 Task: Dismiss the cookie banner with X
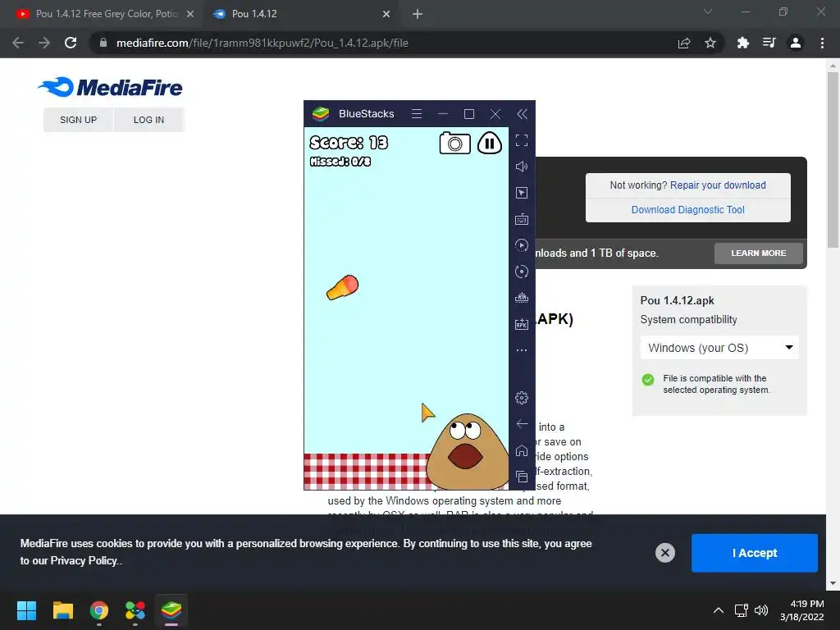[x=664, y=553]
